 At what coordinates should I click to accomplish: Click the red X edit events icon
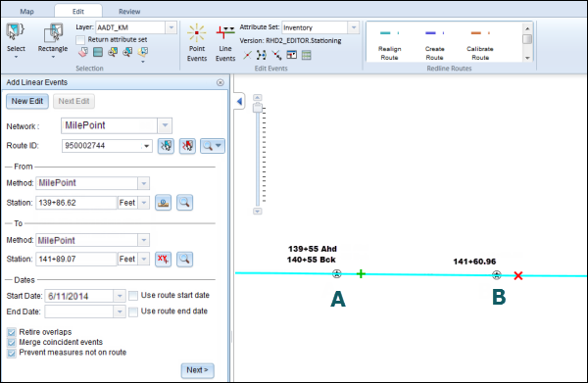[247, 56]
